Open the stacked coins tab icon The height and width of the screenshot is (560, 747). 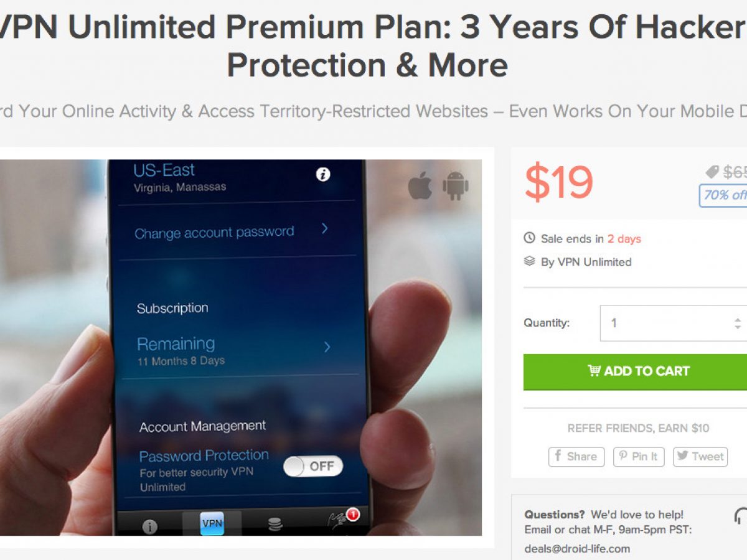[x=275, y=525]
